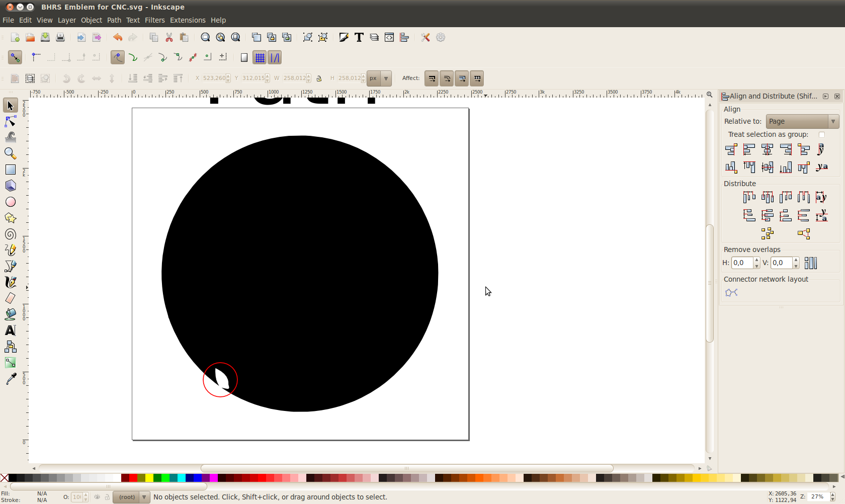Toggle Affect pattern transform button

coord(477,78)
